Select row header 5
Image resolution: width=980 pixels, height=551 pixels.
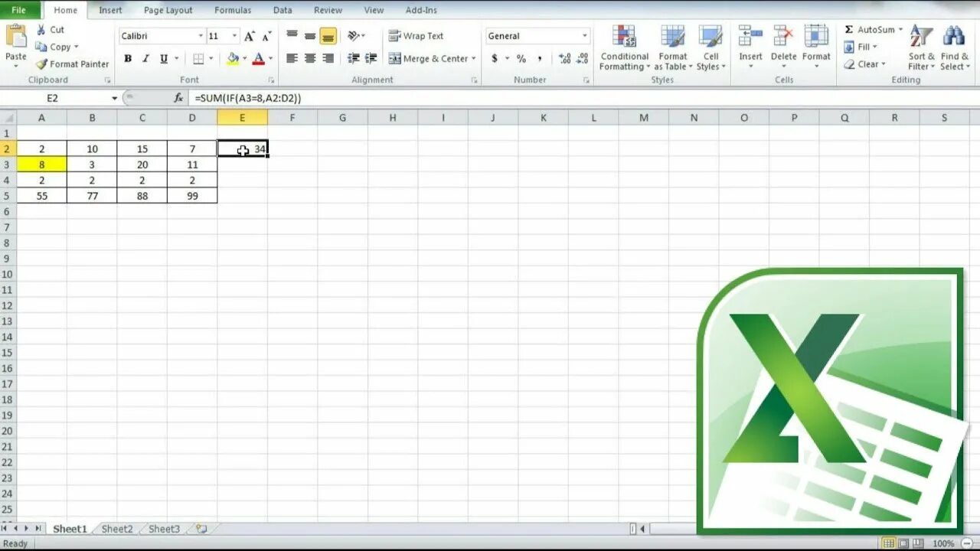point(8,196)
